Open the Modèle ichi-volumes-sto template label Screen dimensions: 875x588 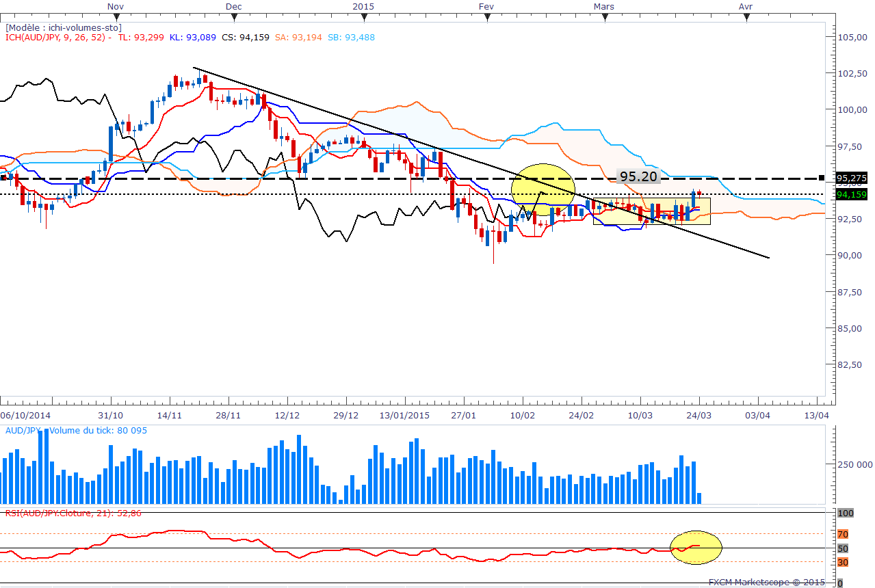click(x=63, y=27)
